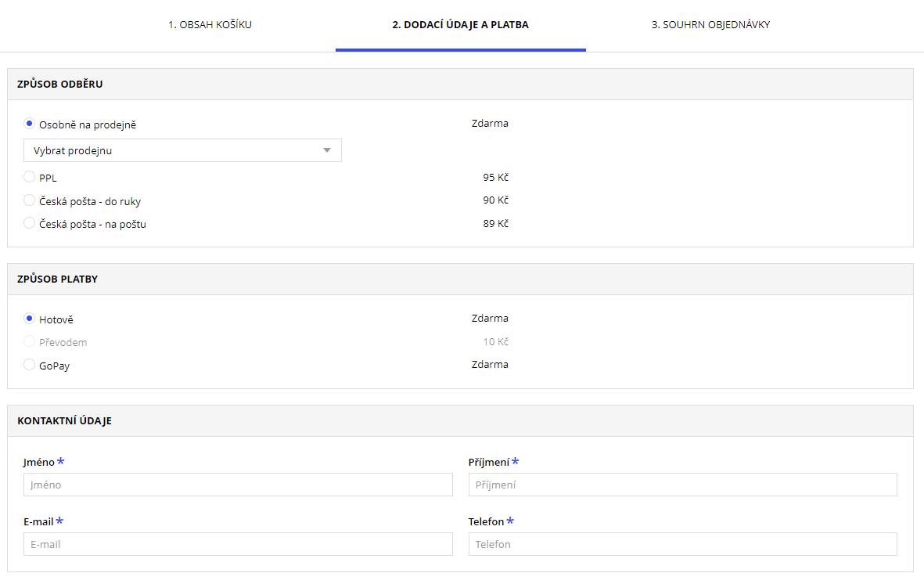Click the 'Způsob odběru' section header

tap(60, 85)
